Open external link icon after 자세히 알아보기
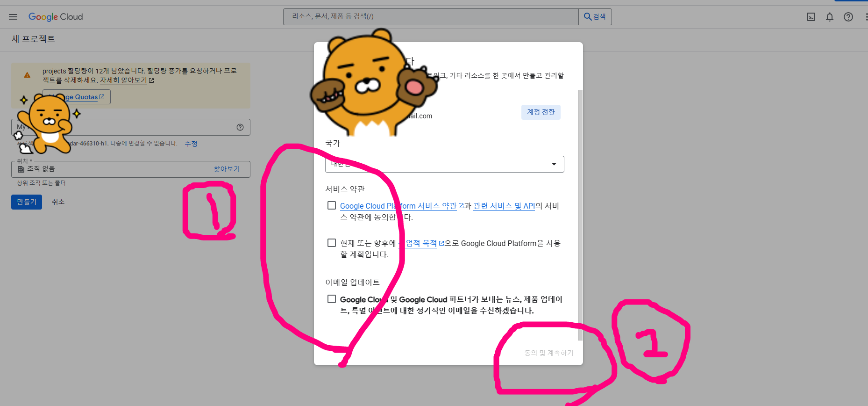The height and width of the screenshot is (406, 868). coord(151,80)
